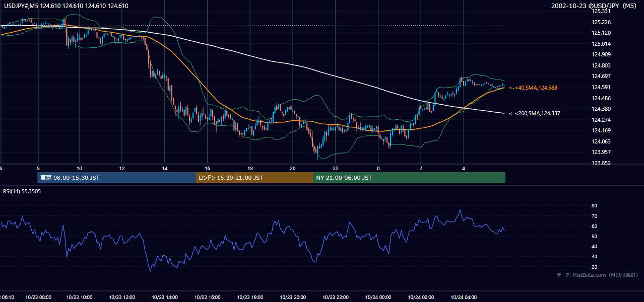Click price axis label 123.852
The image size is (644, 302).
coord(601,163)
